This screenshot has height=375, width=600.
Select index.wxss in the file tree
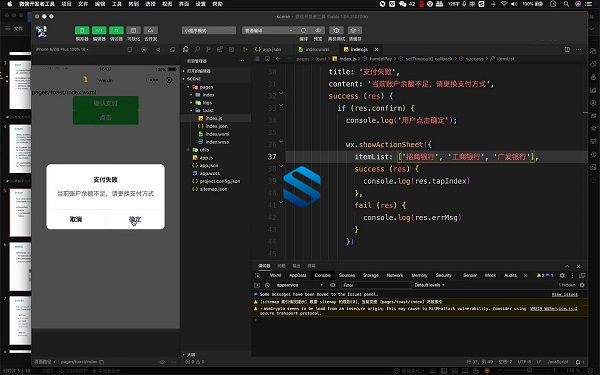click(216, 142)
